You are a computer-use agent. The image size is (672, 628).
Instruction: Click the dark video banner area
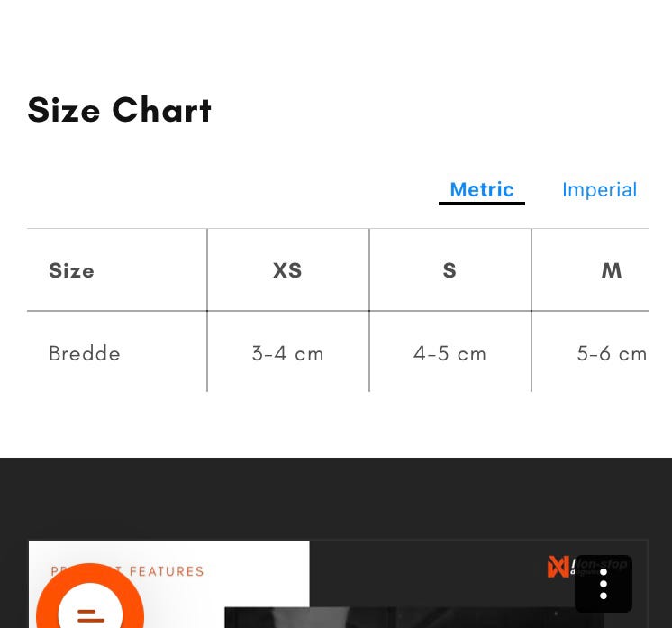[x=478, y=584]
